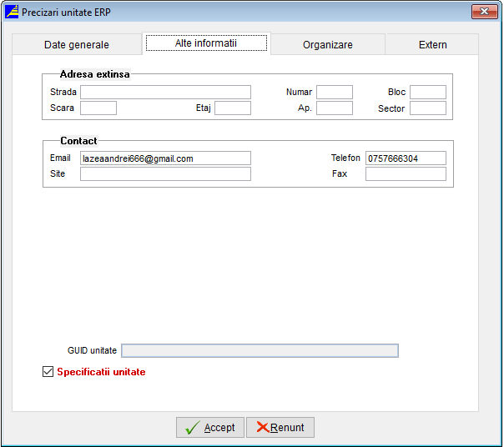Click the Sector input field

[427, 108]
